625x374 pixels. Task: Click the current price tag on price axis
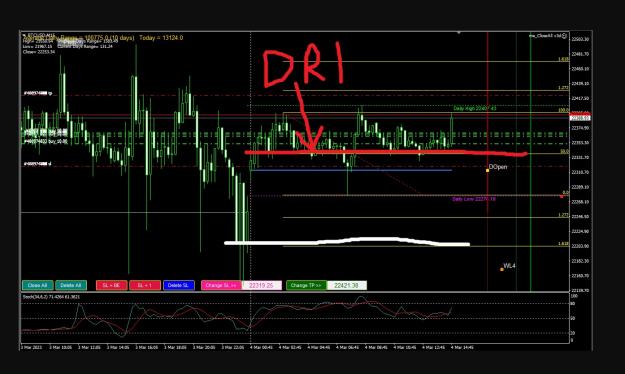pyautogui.click(x=580, y=118)
